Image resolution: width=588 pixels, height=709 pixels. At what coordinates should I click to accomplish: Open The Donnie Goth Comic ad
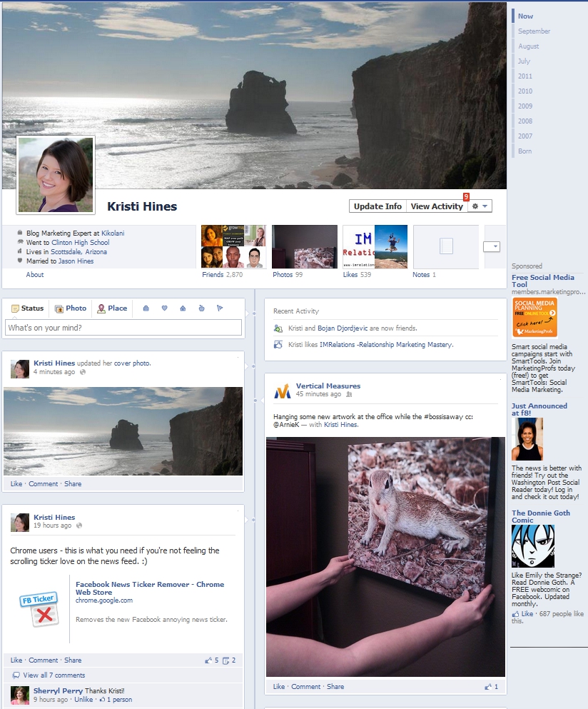click(540, 516)
